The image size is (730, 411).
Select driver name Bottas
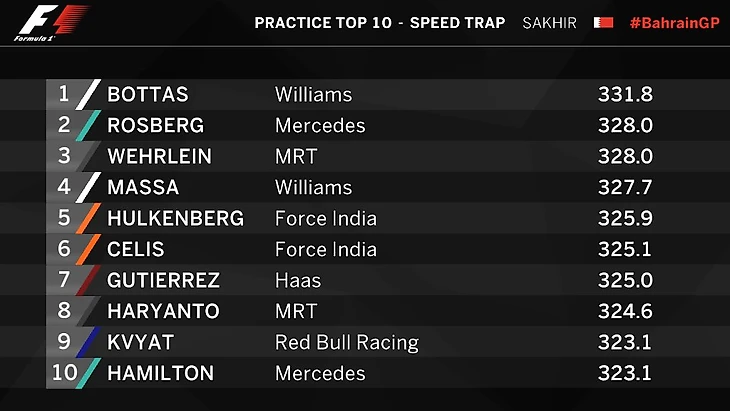[x=148, y=95]
